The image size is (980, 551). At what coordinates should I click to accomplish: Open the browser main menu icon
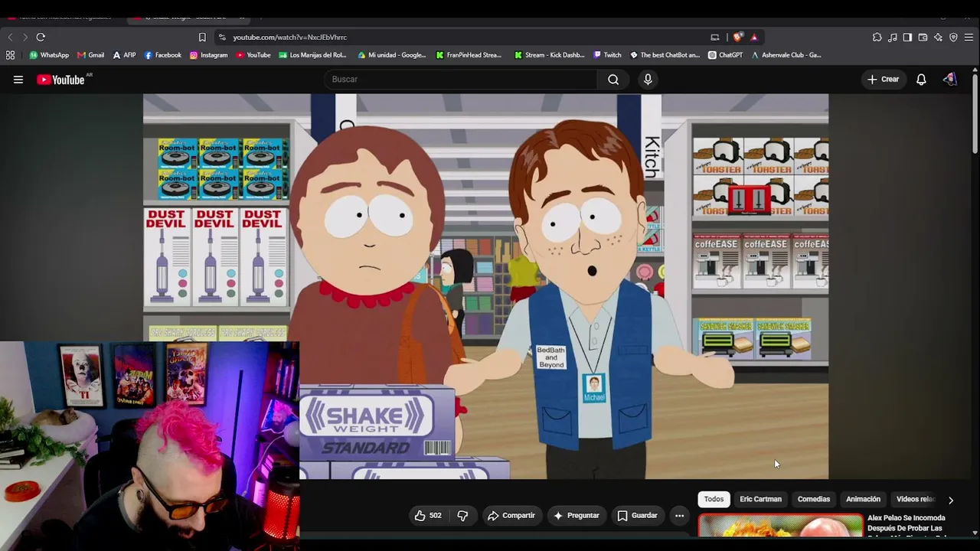pyautogui.click(x=969, y=37)
